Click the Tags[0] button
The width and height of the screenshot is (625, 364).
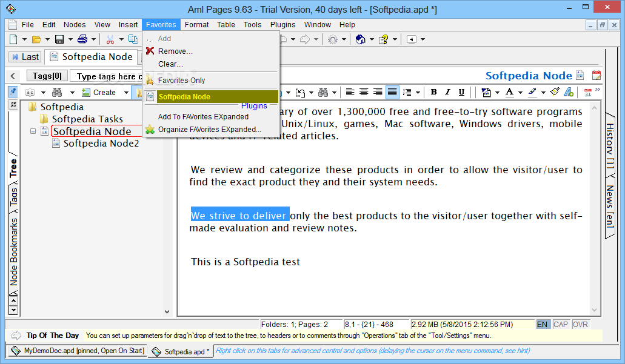tap(47, 76)
